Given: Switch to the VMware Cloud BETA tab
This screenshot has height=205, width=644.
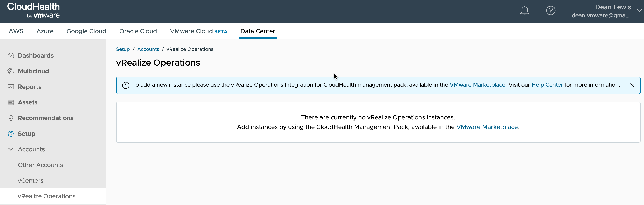Looking at the screenshot, I should 198,31.
